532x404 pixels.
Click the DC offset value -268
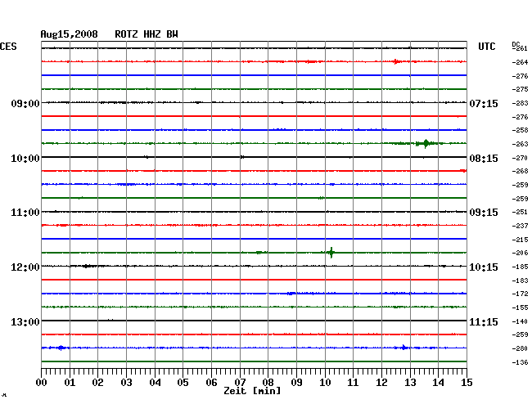pyautogui.click(x=520, y=171)
